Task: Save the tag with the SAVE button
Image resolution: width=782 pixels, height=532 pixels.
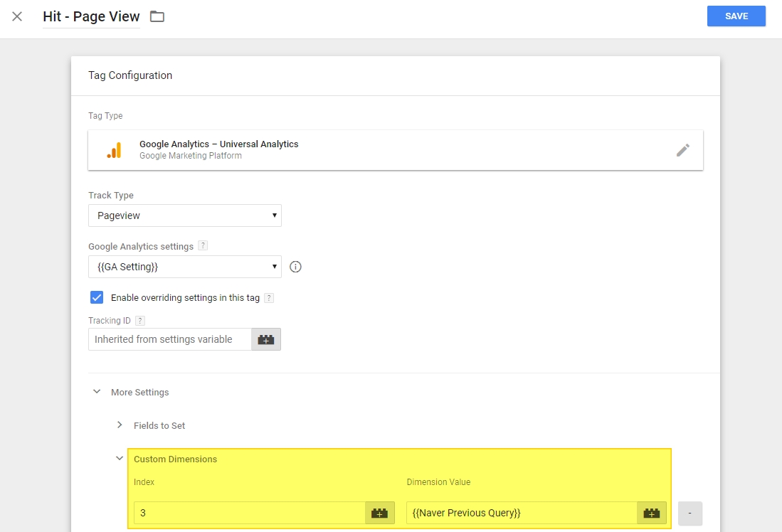Action: coord(736,16)
